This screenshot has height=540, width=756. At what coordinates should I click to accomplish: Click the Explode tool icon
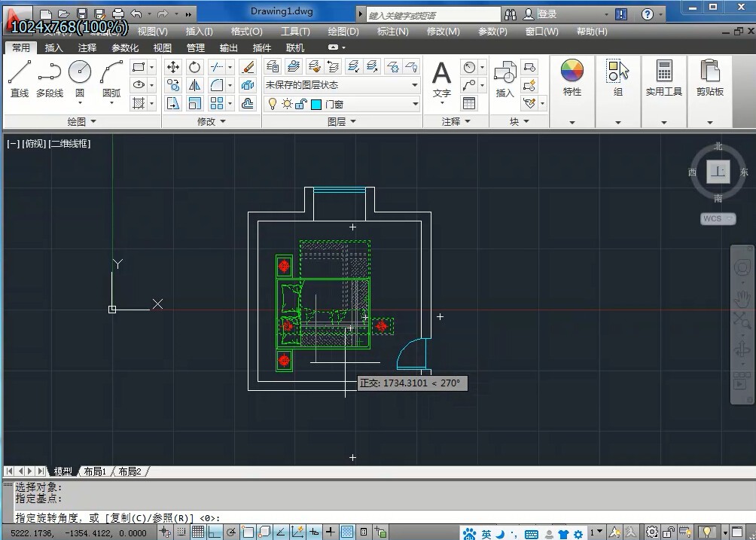[247, 85]
